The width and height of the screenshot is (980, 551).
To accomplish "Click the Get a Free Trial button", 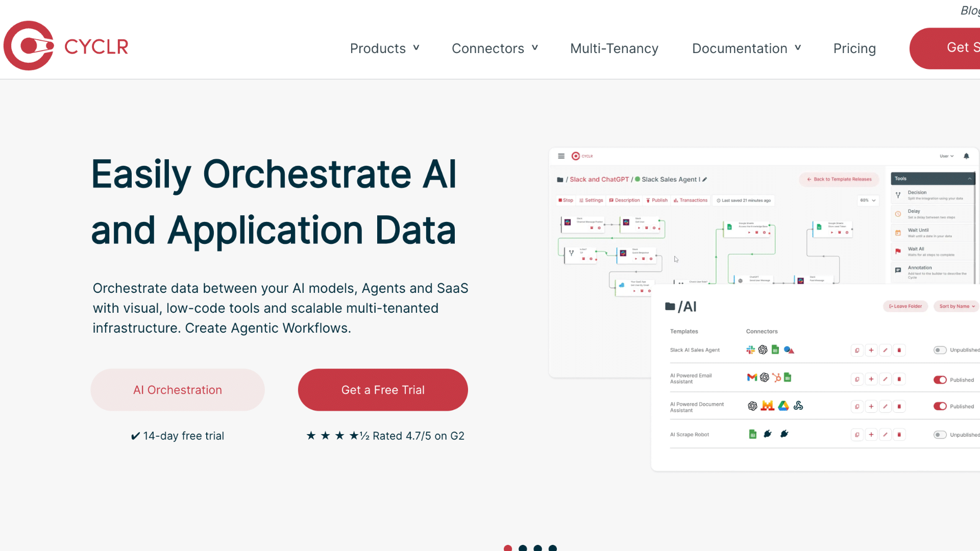I will [382, 389].
